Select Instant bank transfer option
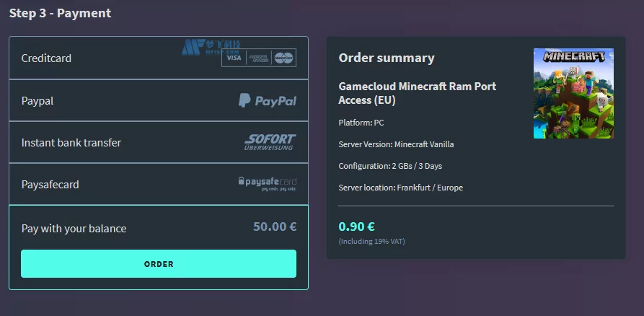 (x=71, y=143)
